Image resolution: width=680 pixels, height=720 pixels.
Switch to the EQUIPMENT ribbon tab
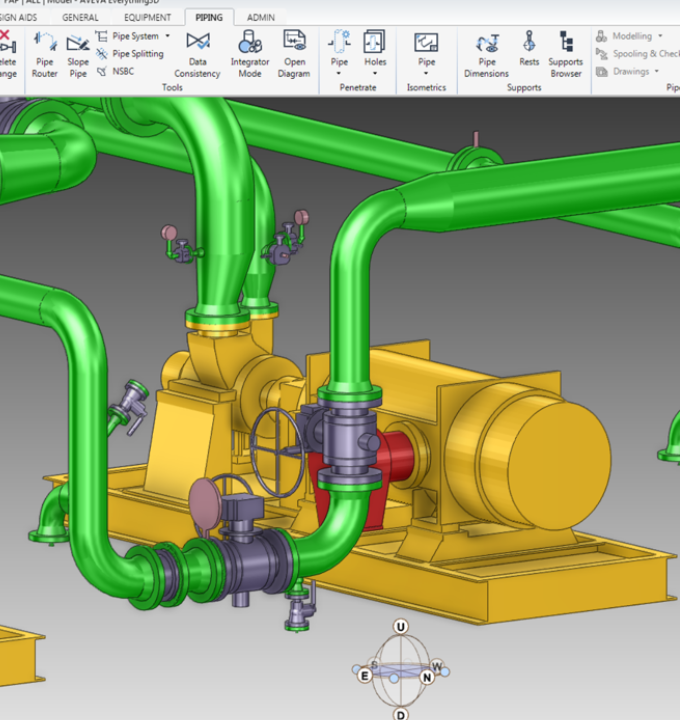coord(147,17)
